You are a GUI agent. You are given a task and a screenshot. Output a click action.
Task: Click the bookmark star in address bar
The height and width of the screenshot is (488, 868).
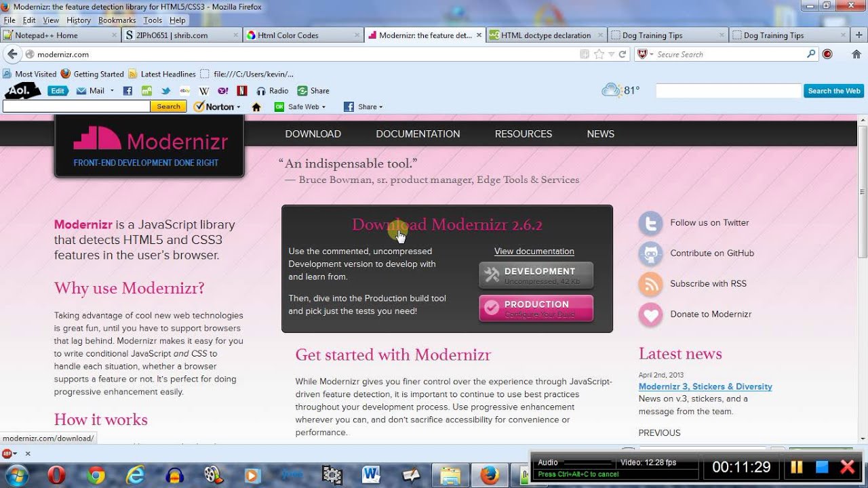(599, 54)
